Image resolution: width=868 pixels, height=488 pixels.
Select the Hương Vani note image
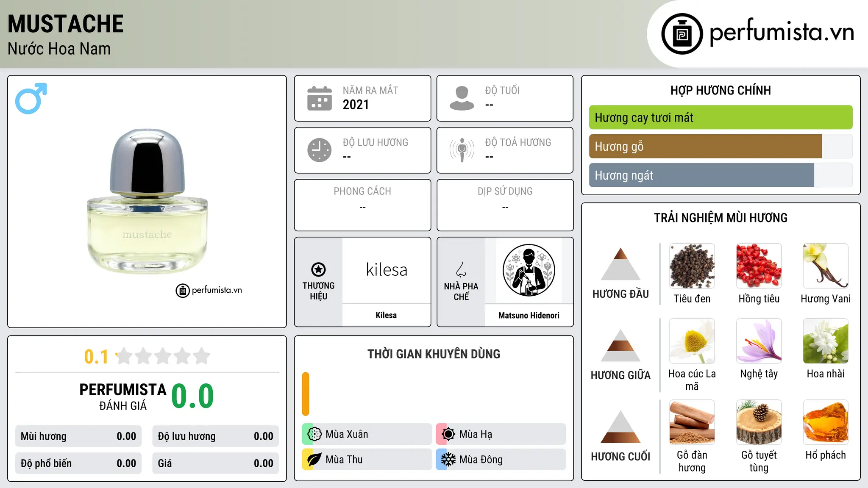826,266
